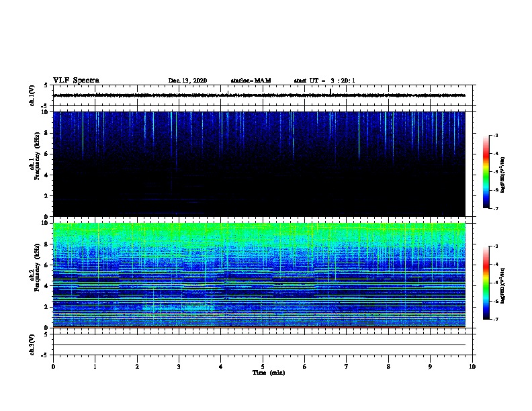Click the "2" kHz tick of ch.2 spectrogram
This screenshot has height=411, width=532.
(x=46, y=307)
